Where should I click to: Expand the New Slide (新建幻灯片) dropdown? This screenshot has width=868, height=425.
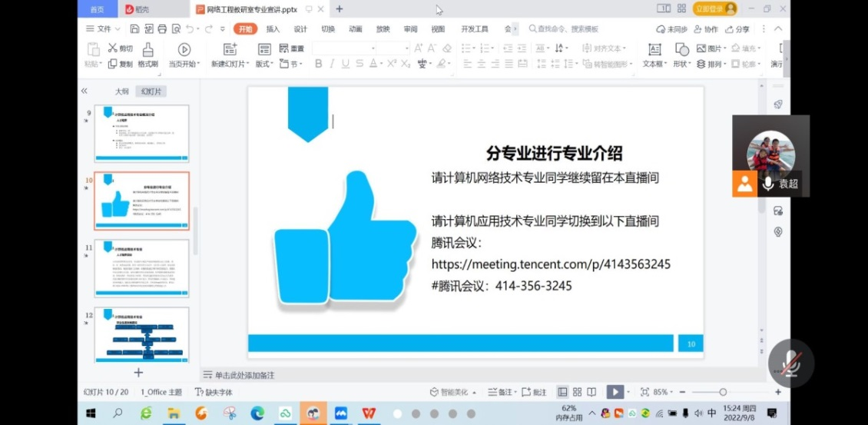230,64
